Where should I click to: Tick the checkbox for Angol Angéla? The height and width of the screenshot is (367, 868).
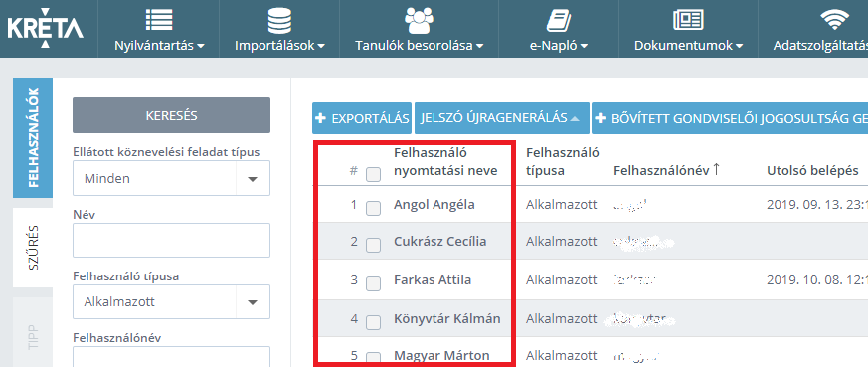coord(373,208)
